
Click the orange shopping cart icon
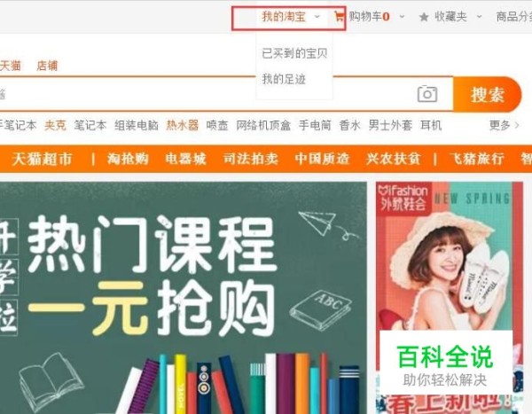pyautogui.click(x=339, y=16)
